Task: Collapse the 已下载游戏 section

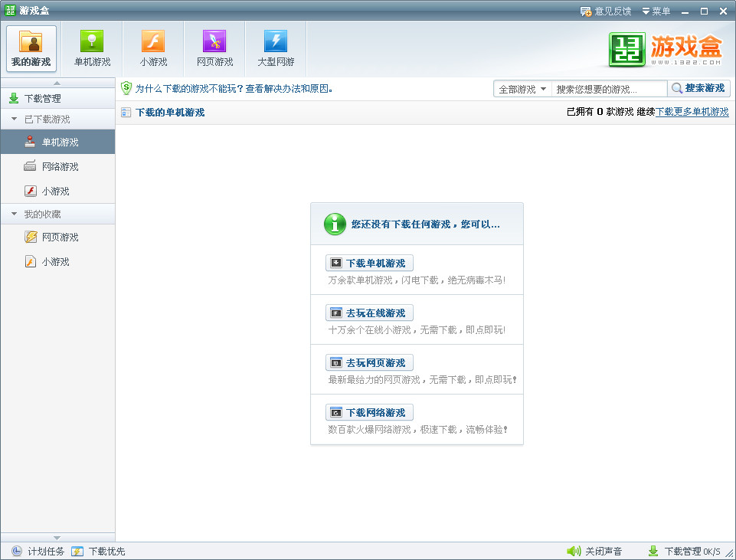Action: click(x=14, y=120)
